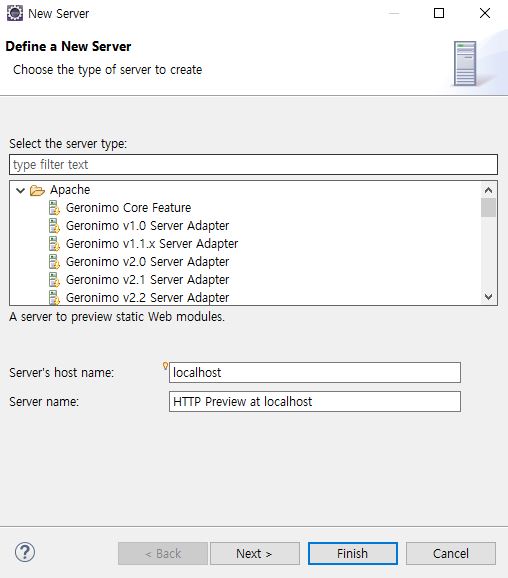Screen dimensions: 508x578
Task: Close the New Server window
Action: [x=485, y=13]
